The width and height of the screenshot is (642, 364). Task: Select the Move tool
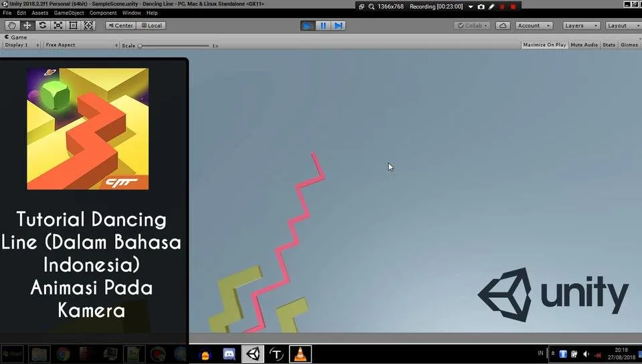coord(27,25)
